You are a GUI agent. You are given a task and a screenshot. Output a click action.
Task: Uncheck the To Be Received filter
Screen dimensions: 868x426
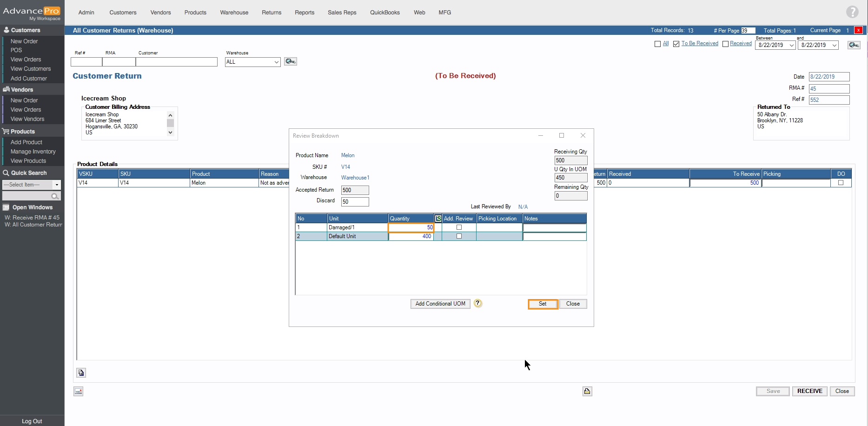[x=676, y=44]
